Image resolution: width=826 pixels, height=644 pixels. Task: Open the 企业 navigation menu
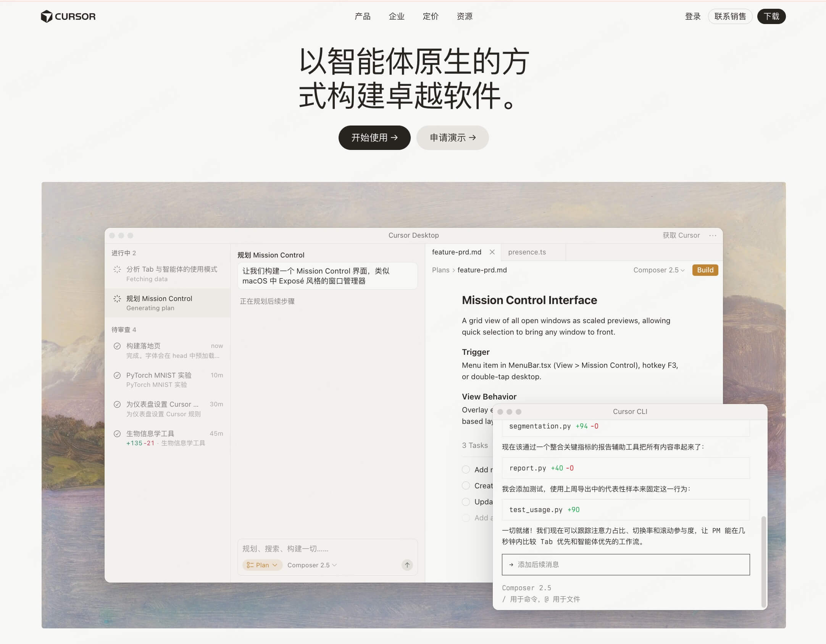pos(397,16)
